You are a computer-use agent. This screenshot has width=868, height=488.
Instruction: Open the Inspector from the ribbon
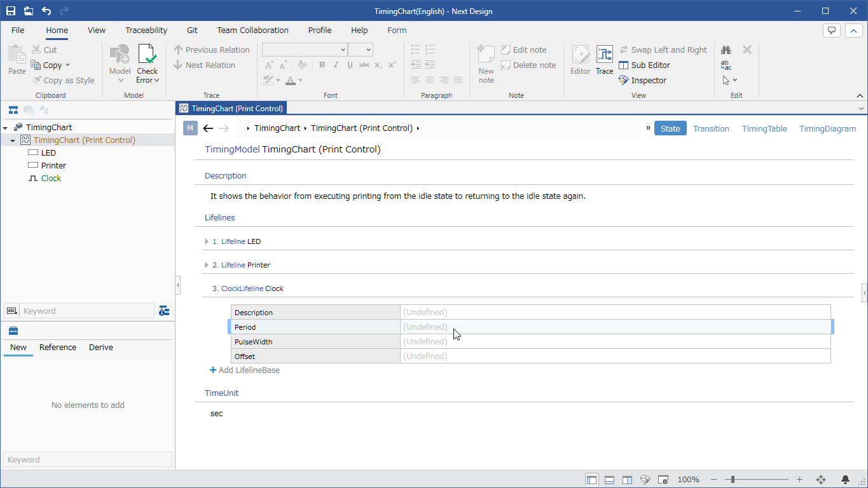pyautogui.click(x=642, y=80)
